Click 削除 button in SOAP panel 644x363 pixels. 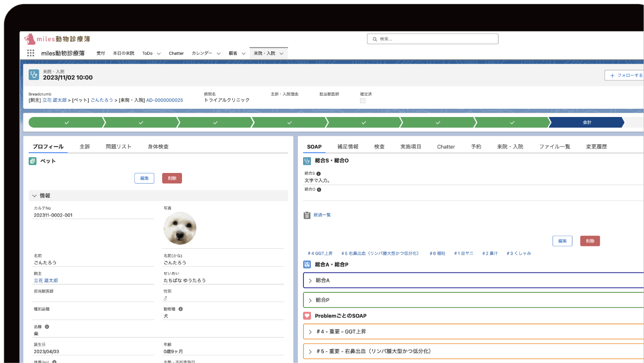(590, 241)
